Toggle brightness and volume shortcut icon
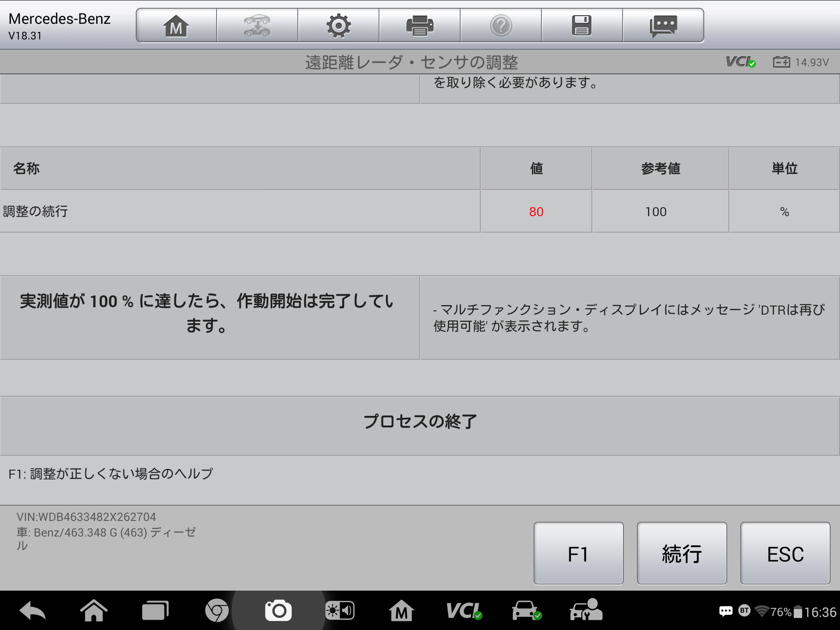 tap(340, 611)
